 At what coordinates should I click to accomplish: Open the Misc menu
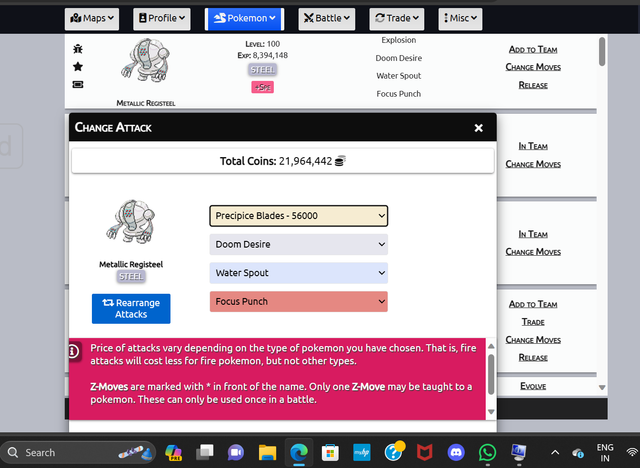tap(460, 19)
